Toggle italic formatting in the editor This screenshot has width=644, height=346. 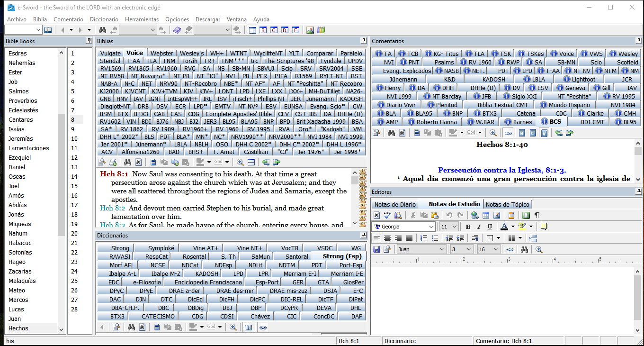click(x=479, y=227)
